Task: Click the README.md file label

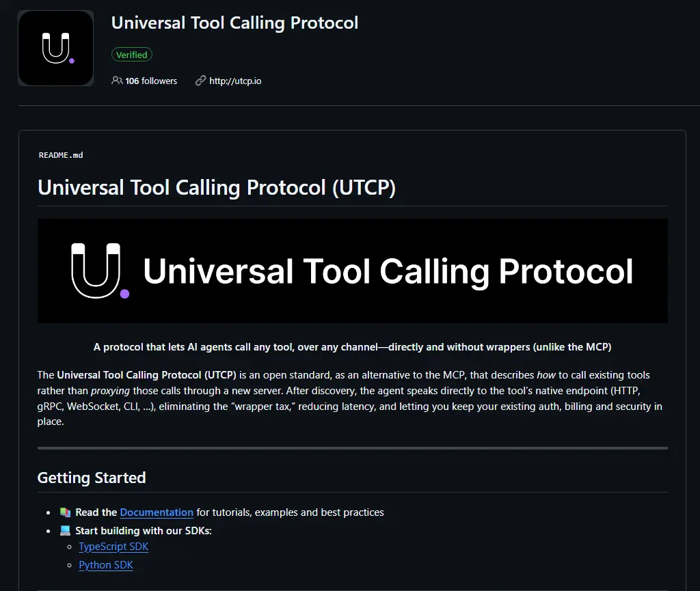Action: [61, 155]
